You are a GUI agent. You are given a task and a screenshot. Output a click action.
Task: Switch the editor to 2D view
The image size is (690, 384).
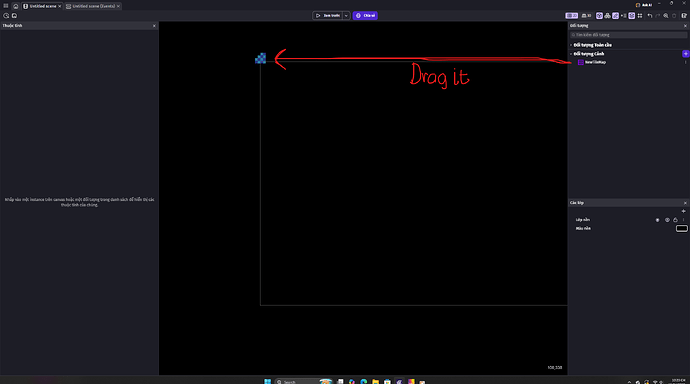click(571, 16)
